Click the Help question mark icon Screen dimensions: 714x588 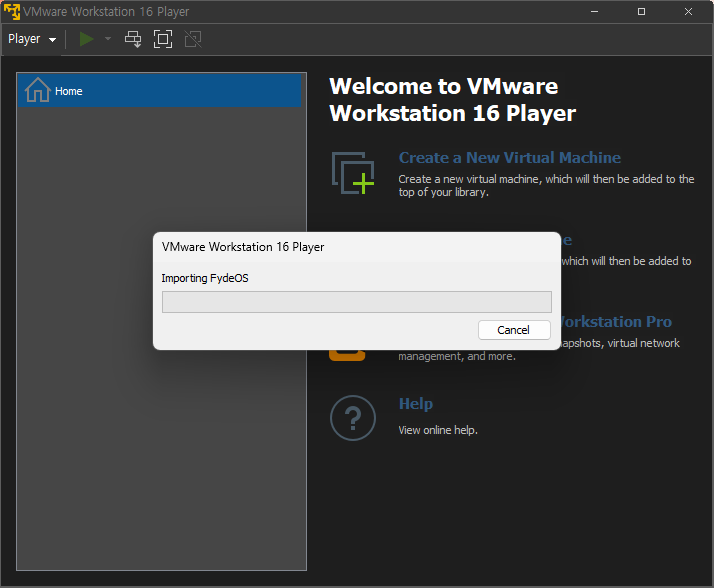point(353,418)
